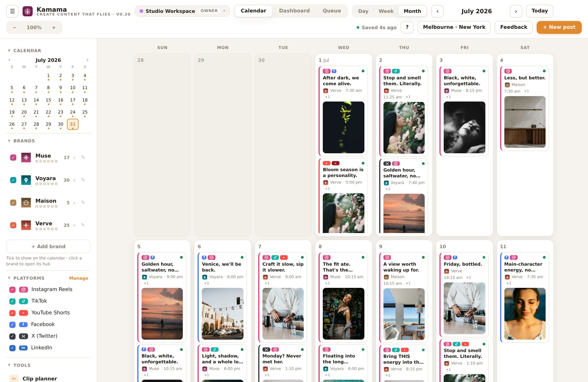Collapse the BRANDS section
Screen dimensions: 588x382
(x=9, y=141)
